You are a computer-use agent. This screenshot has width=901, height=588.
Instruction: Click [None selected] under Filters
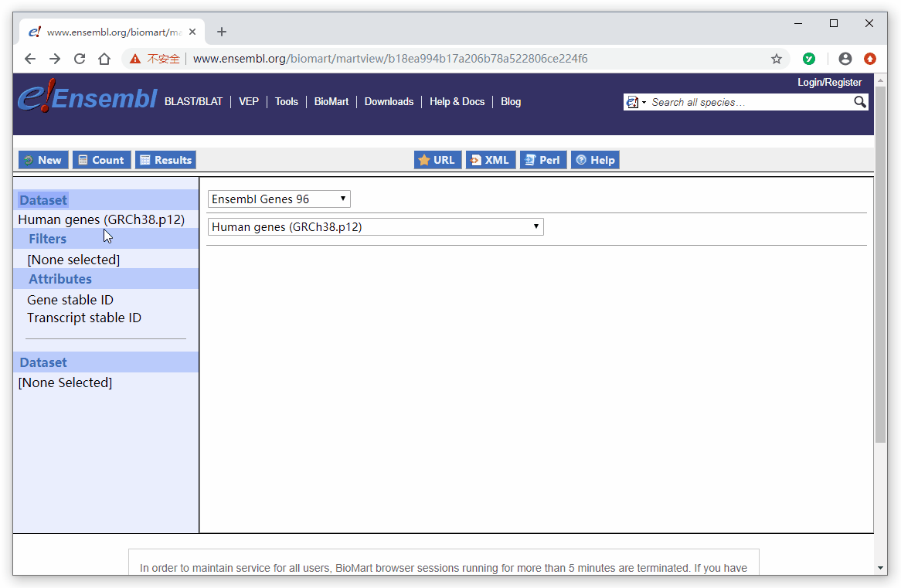(x=73, y=260)
